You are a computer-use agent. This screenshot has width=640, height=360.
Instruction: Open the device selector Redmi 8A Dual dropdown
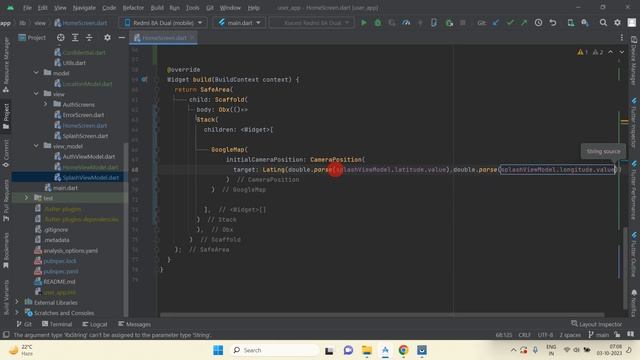(163, 23)
